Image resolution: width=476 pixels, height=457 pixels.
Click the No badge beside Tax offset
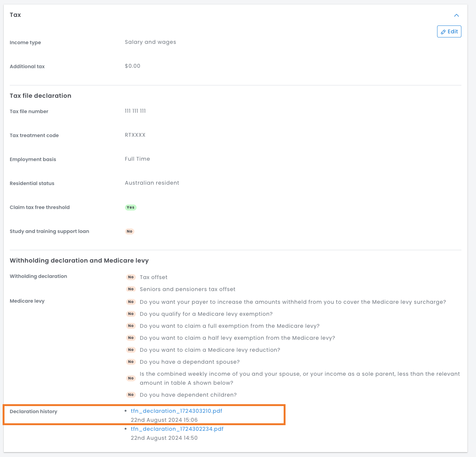pyautogui.click(x=131, y=277)
